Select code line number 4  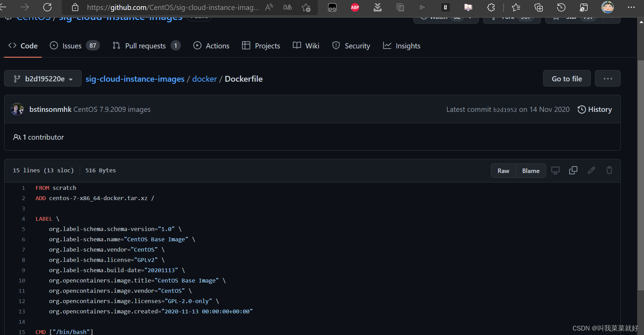[23, 219]
